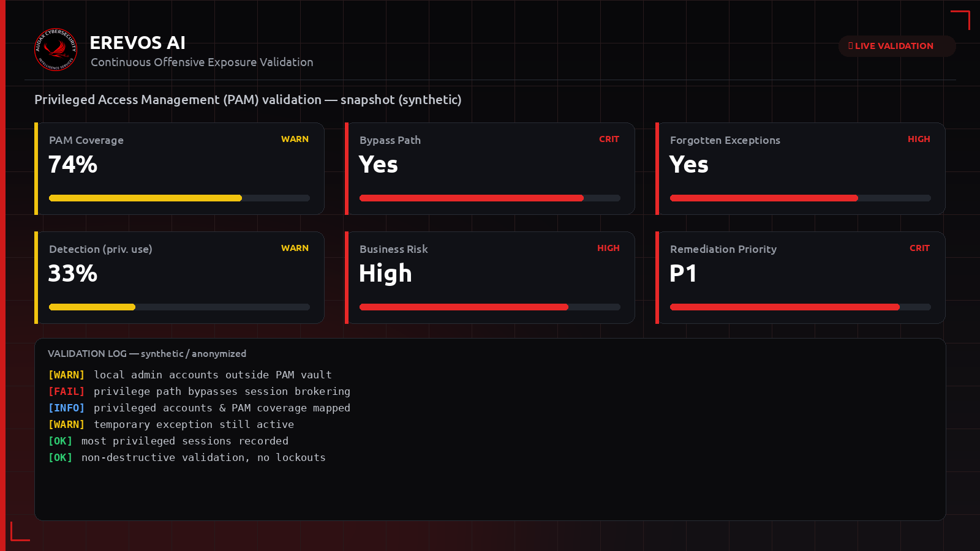Click the HIGH badge on Business Risk
This screenshot has height=551, width=980.
pos(608,248)
